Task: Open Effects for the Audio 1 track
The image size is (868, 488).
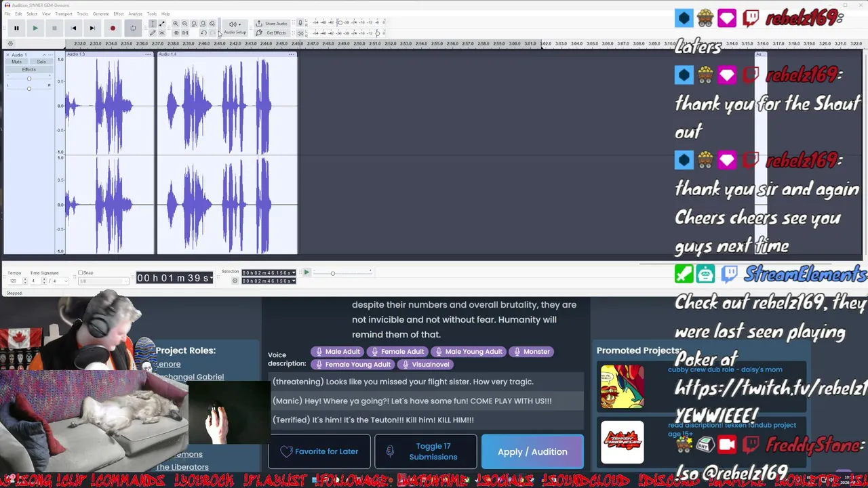Action: (x=28, y=69)
